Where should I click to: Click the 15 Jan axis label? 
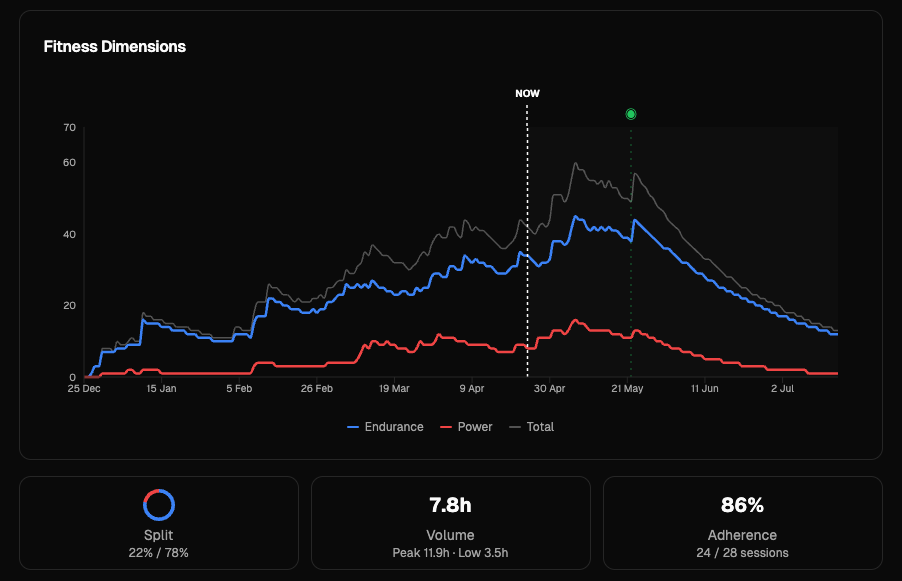coord(161,388)
